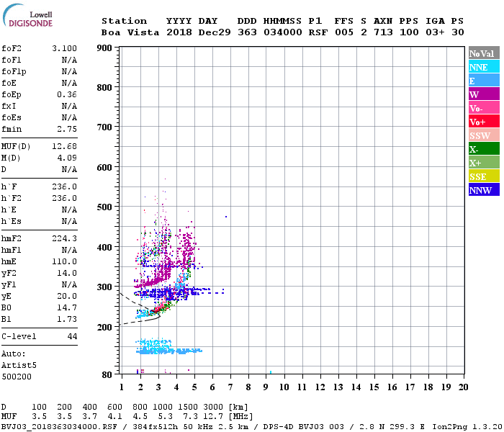Click the B1 value 1.73
Viewport: 504px width, 432px height.
tap(67, 319)
